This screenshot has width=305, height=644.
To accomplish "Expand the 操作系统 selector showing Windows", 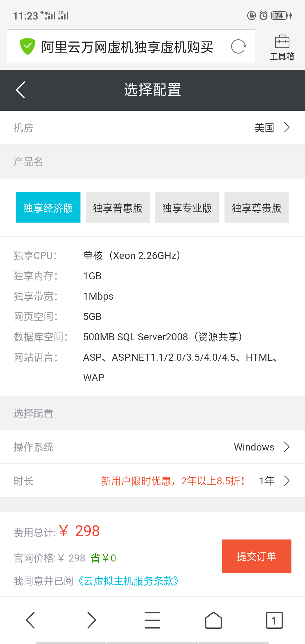I will pyautogui.click(x=152, y=447).
